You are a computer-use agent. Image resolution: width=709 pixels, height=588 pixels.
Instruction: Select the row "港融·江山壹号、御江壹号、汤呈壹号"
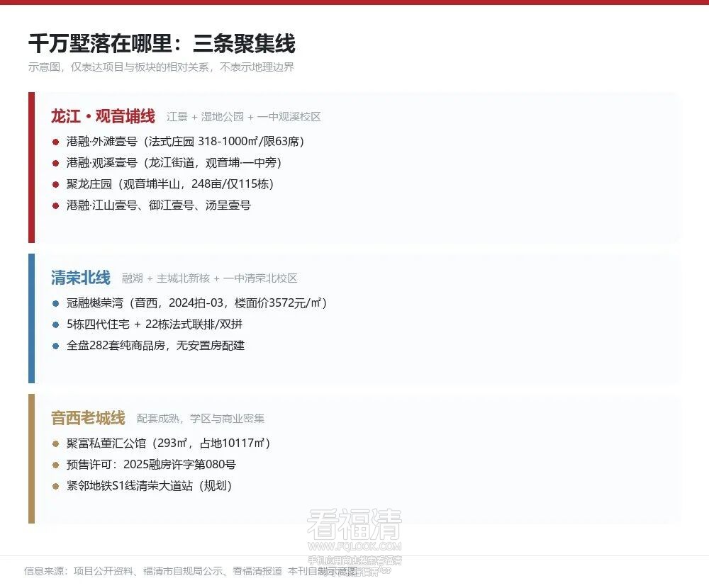tap(152, 205)
